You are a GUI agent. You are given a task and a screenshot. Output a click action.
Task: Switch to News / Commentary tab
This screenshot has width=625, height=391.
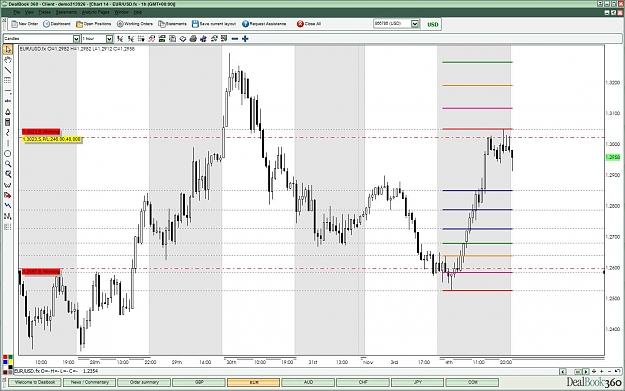[90, 382]
